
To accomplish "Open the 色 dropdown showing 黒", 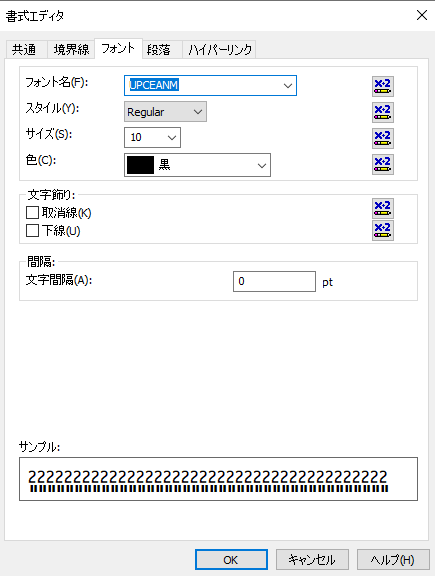I will coord(197,165).
